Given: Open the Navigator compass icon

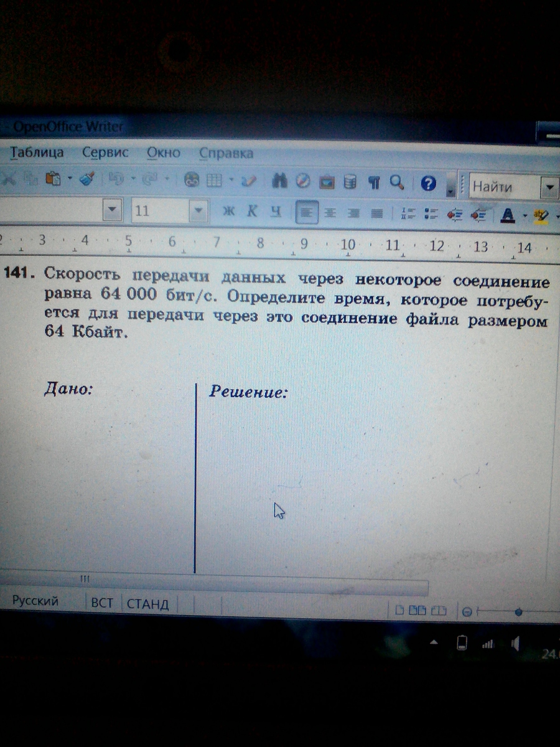Looking at the screenshot, I should point(303,181).
